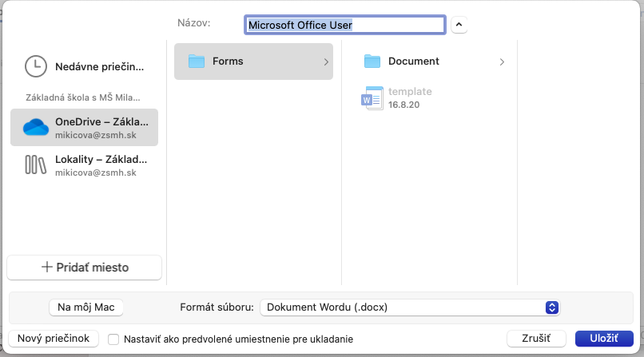Open Nedávne priečinky in the sidebar

click(100, 65)
